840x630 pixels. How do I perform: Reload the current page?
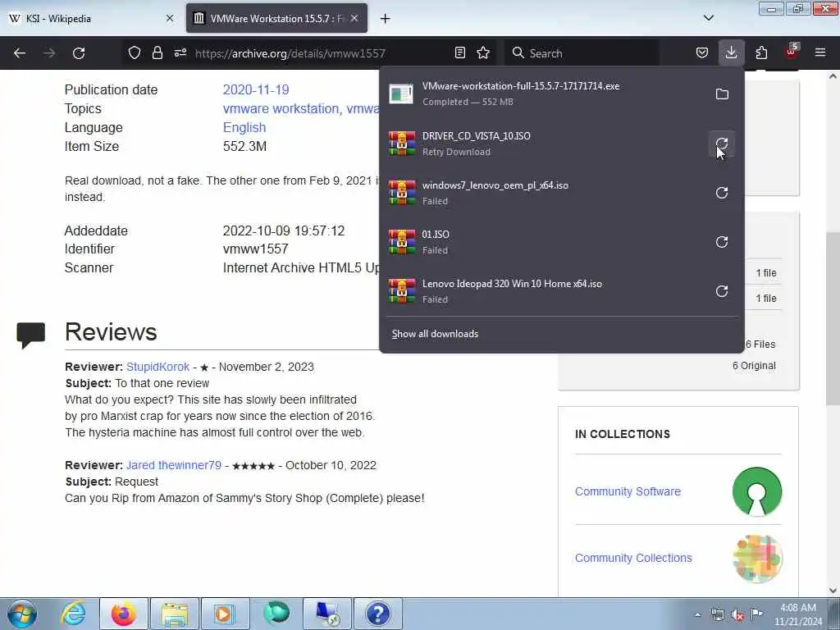[x=79, y=53]
